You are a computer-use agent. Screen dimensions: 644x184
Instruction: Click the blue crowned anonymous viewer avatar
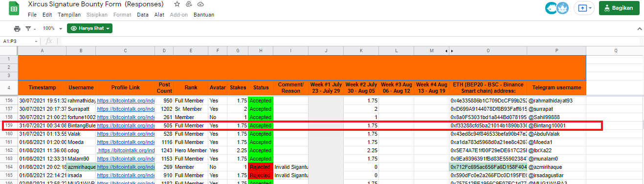pos(562,8)
